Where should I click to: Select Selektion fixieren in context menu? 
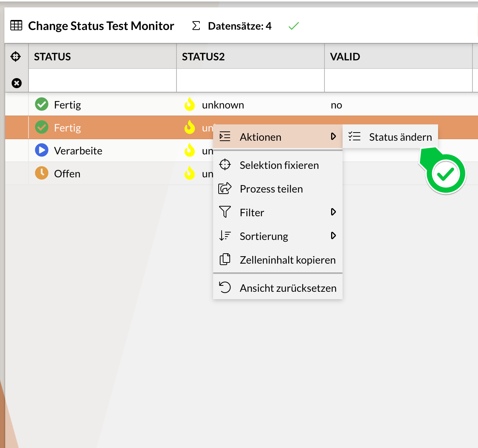[x=279, y=165]
